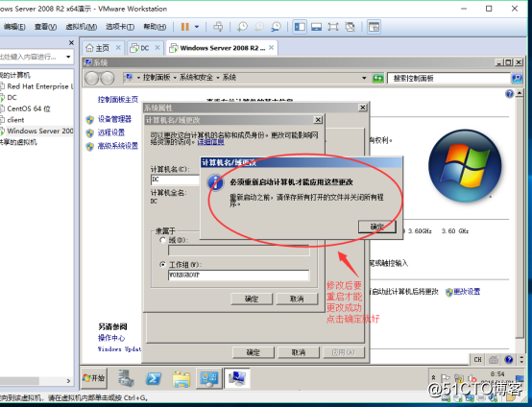The height and width of the screenshot is (407, 532).
Task: Click 确定 in restart notice dialog
Action: (x=377, y=227)
